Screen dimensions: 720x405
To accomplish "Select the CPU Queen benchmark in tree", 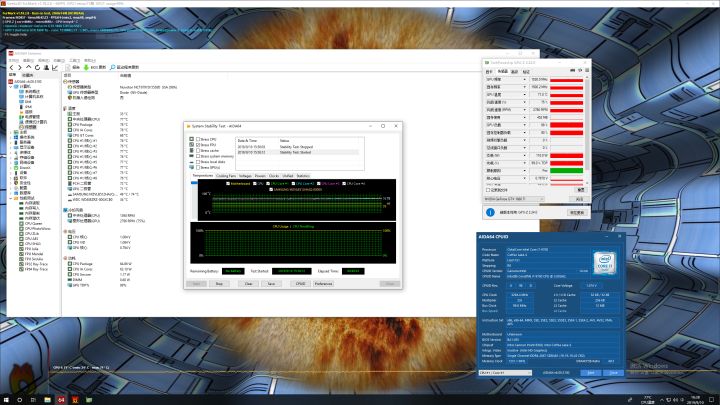I will (33, 224).
